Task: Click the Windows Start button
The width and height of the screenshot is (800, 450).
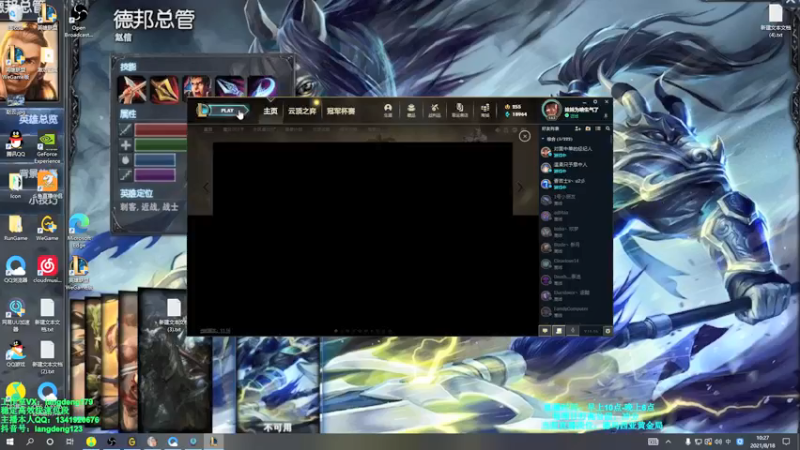Action: click(10, 442)
